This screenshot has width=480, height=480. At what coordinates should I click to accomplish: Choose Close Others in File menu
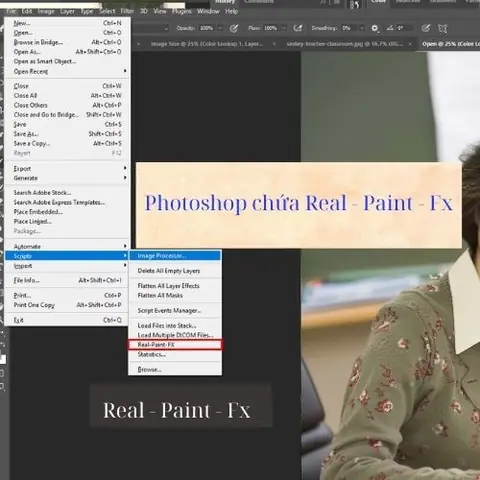66,105
